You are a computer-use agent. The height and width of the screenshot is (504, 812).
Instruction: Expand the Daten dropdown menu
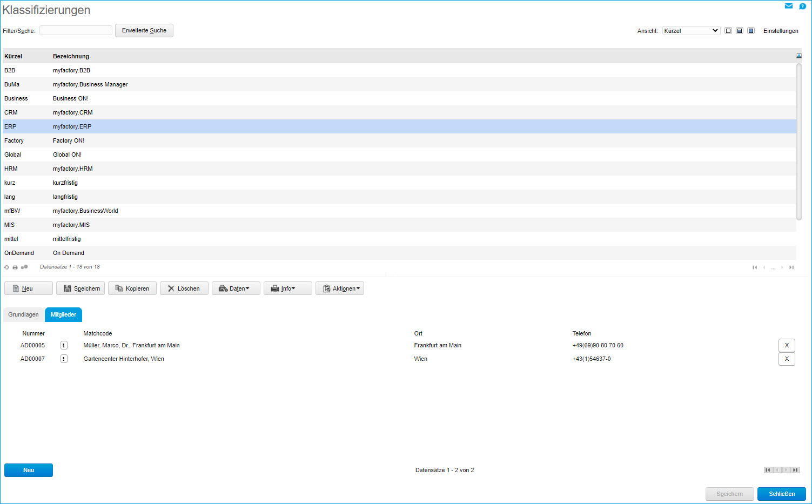(236, 288)
